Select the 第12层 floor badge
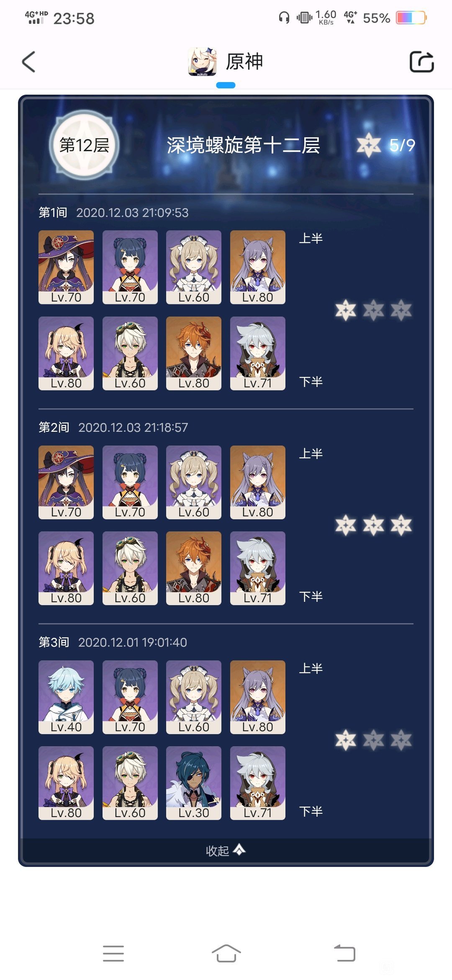This screenshot has width=452, height=980. [x=85, y=145]
